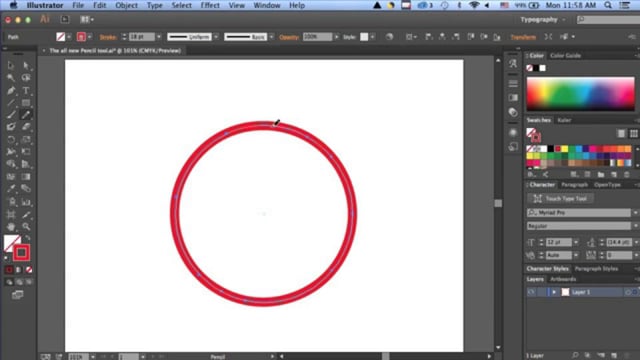
Task: Select the Direct Selection tool
Action: (x=26, y=65)
